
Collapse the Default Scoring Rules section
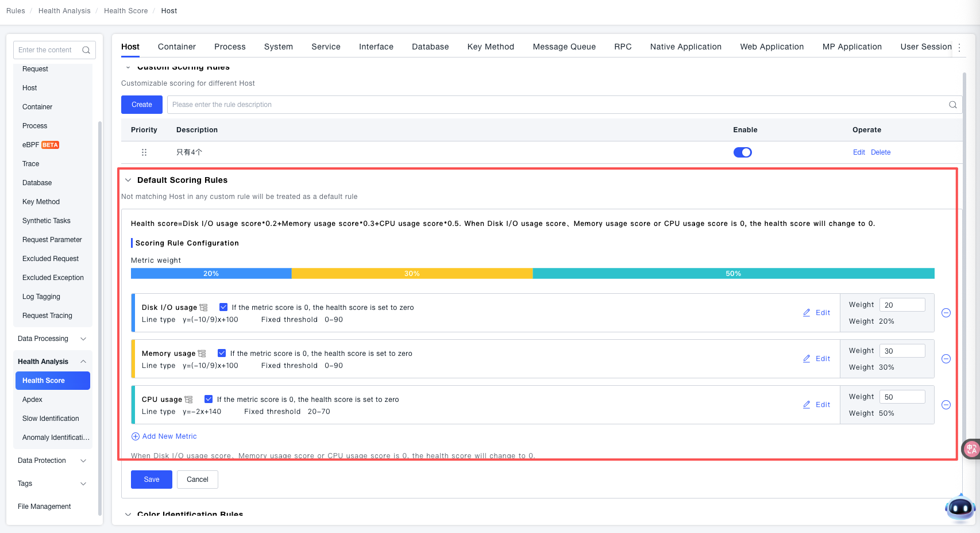[x=128, y=180]
